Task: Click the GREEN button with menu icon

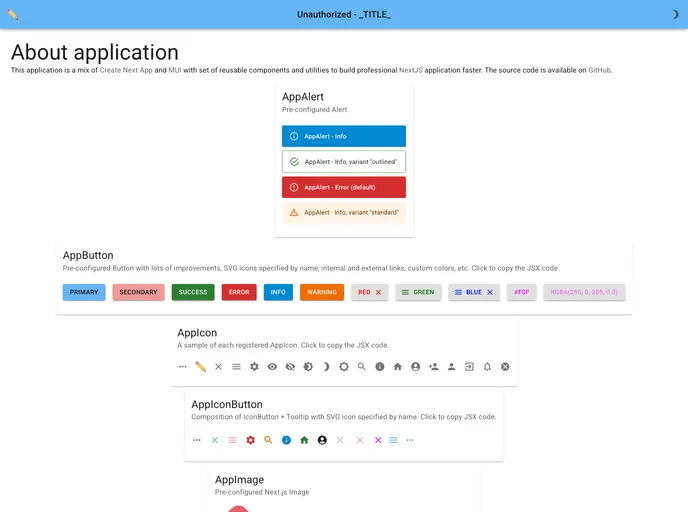Action: coord(418,292)
